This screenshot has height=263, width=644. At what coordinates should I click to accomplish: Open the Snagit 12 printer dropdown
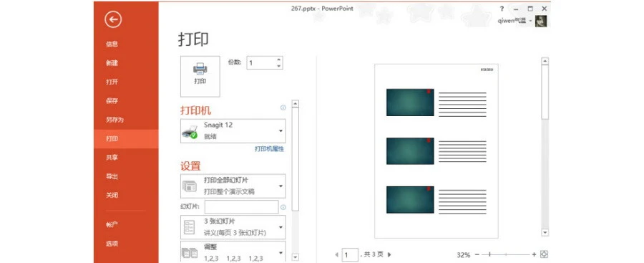click(233, 131)
